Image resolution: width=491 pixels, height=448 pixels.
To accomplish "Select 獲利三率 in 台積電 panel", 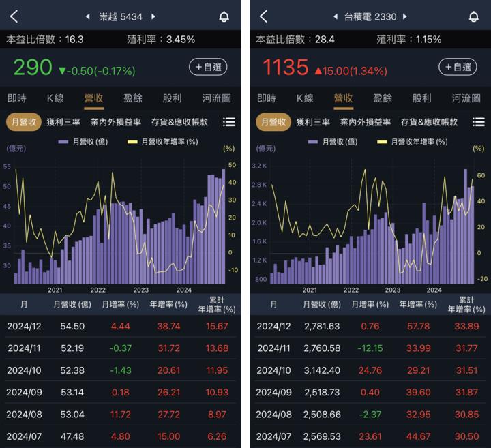I will click(313, 122).
